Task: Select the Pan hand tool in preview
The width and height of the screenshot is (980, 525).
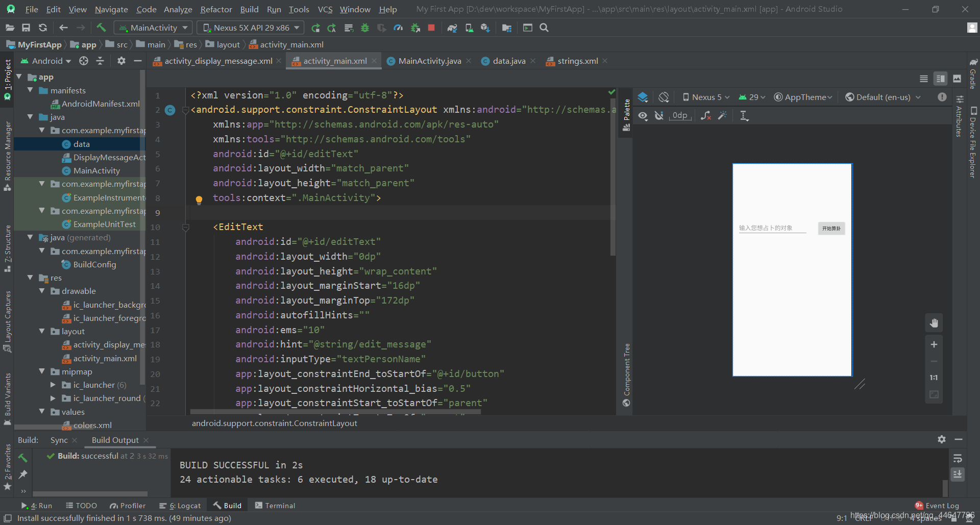Action: tap(934, 323)
